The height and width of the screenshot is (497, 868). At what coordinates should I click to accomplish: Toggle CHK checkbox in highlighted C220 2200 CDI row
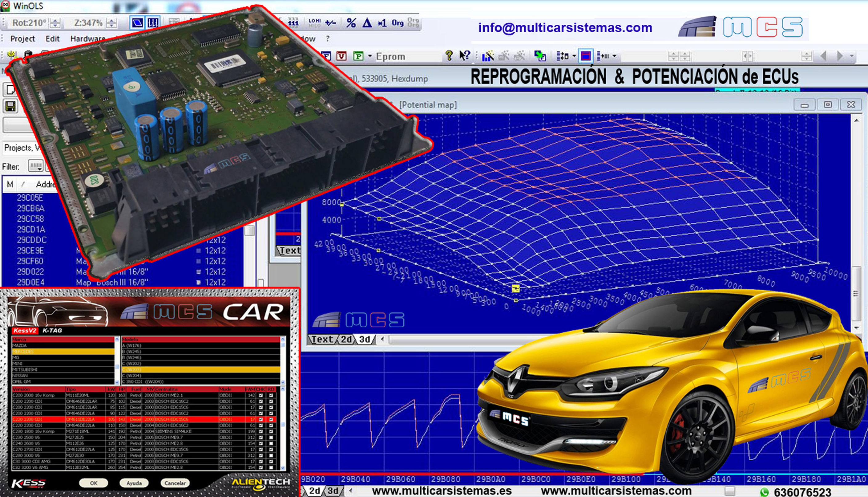coord(261,420)
